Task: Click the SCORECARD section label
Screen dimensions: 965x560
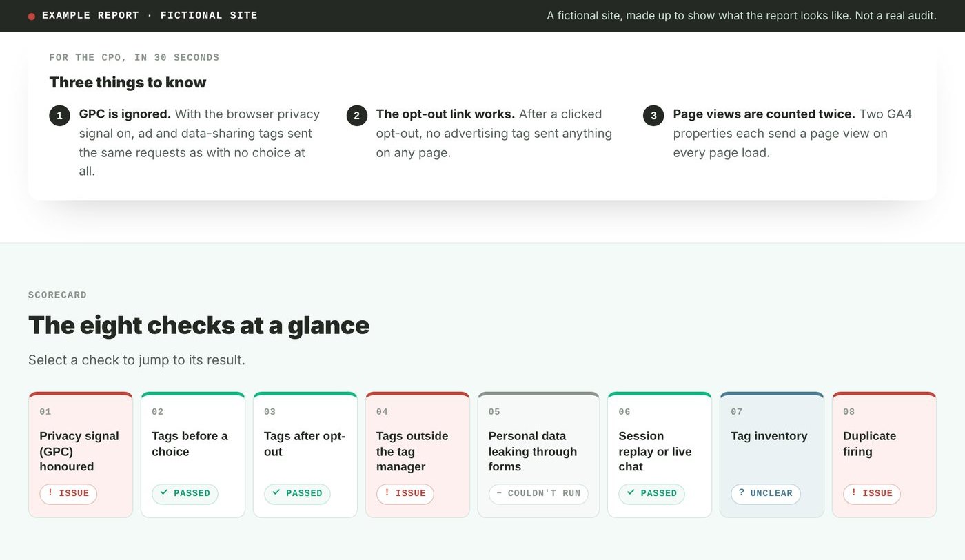Action: tap(58, 295)
